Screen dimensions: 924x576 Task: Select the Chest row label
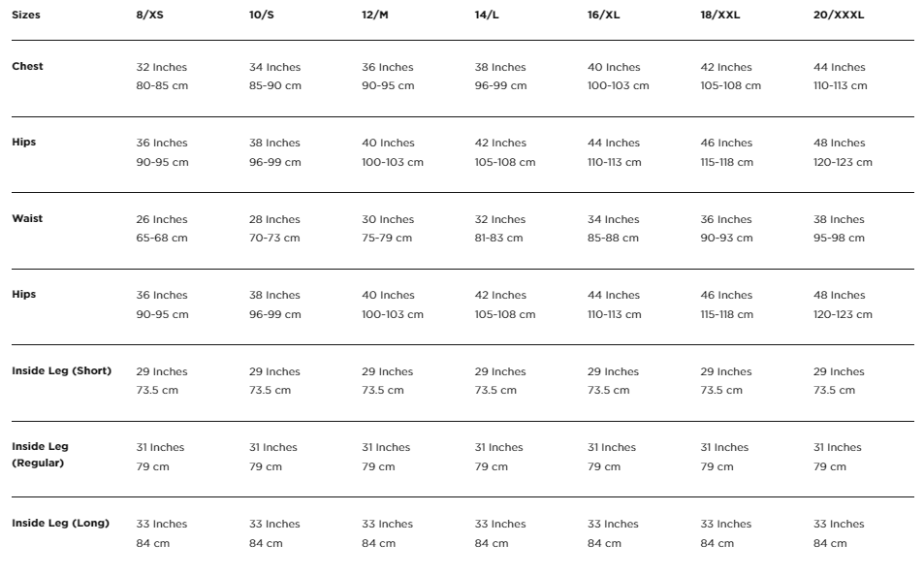[x=27, y=66]
